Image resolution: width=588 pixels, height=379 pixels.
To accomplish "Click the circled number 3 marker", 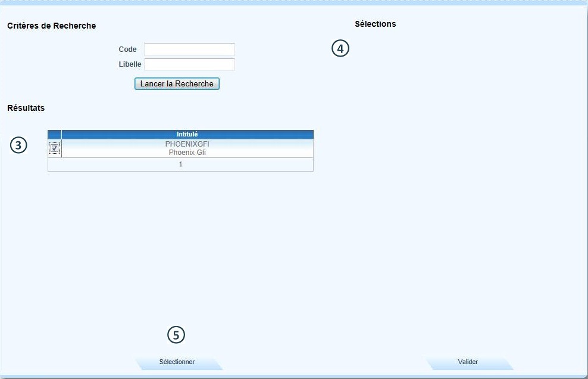I will click(x=19, y=145).
